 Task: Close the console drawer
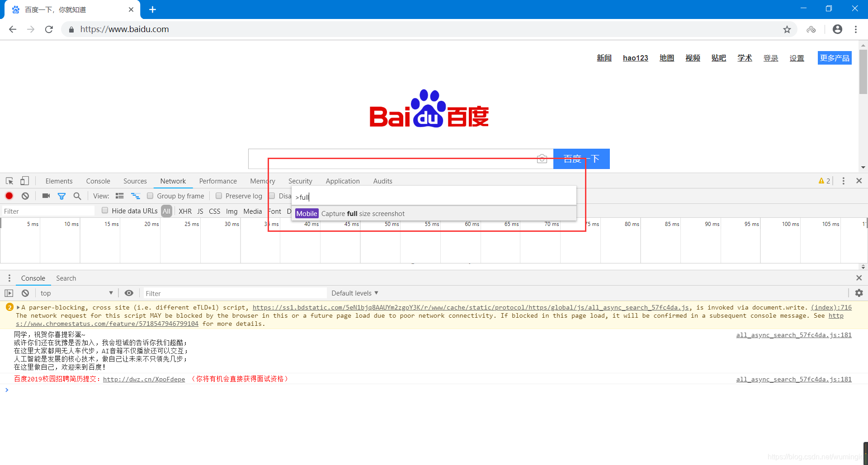pos(859,278)
